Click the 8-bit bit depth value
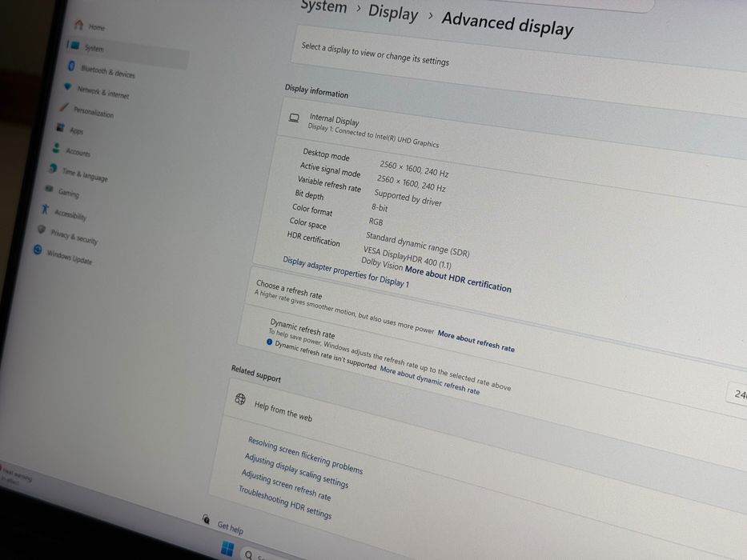Image resolution: width=747 pixels, height=560 pixels. tap(380, 207)
